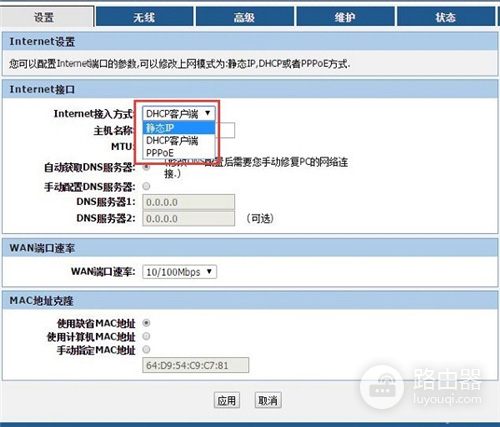The height and width of the screenshot is (427, 500).
Task: Open the 无线 tab
Action: pyautogui.click(x=144, y=17)
